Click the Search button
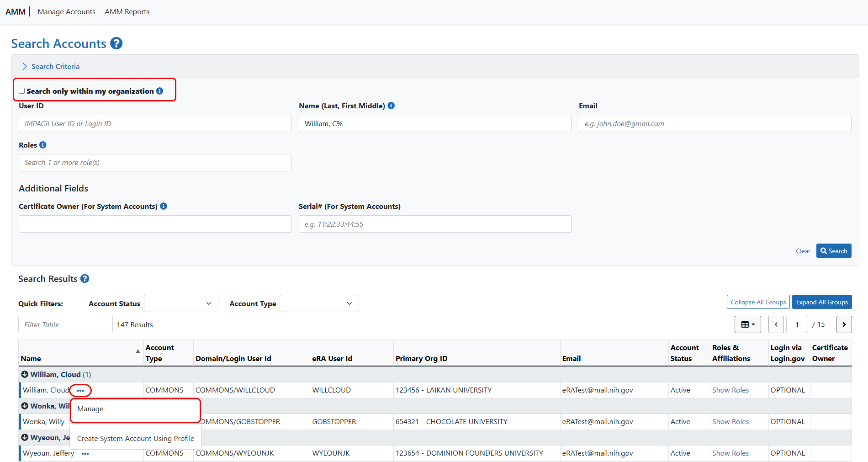 coord(834,251)
